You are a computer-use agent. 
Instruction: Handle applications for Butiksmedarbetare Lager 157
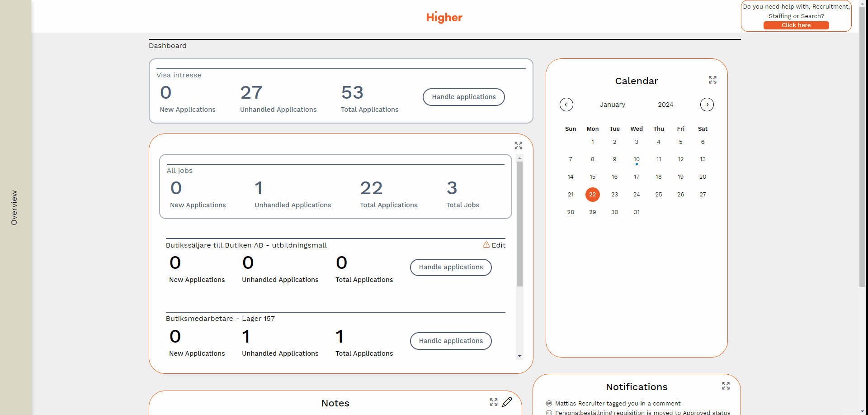click(450, 341)
